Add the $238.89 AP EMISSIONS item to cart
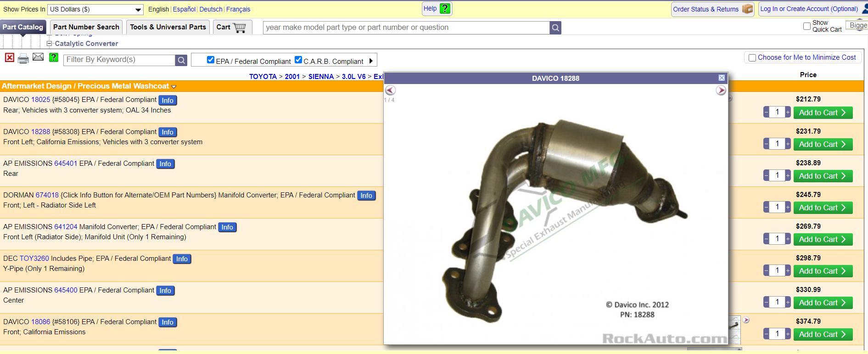 click(x=823, y=176)
